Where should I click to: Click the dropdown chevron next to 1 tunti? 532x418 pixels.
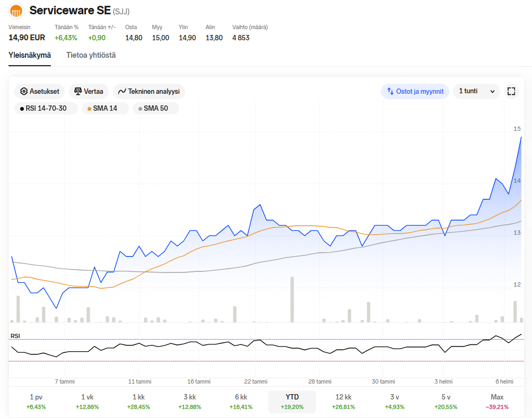click(x=492, y=92)
